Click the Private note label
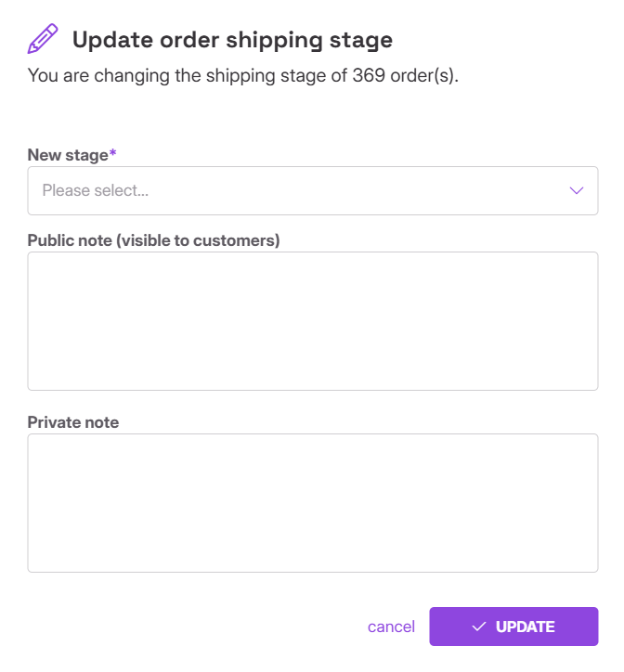 [73, 422]
